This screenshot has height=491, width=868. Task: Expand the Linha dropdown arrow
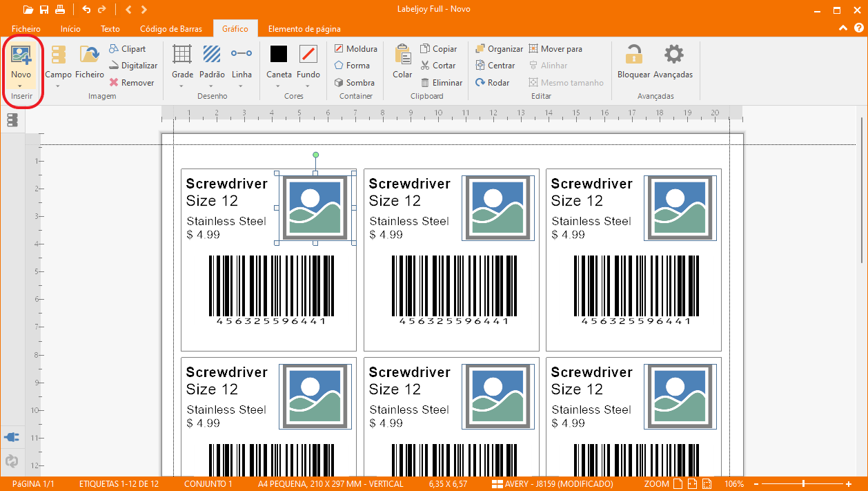pos(241,86)
